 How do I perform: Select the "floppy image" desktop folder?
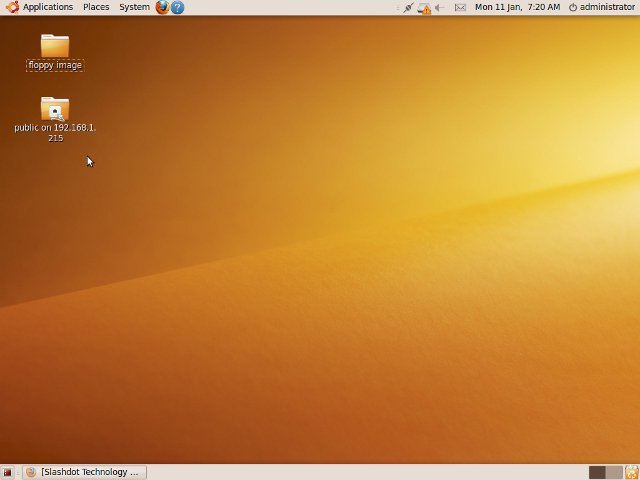tap(55, 45)
